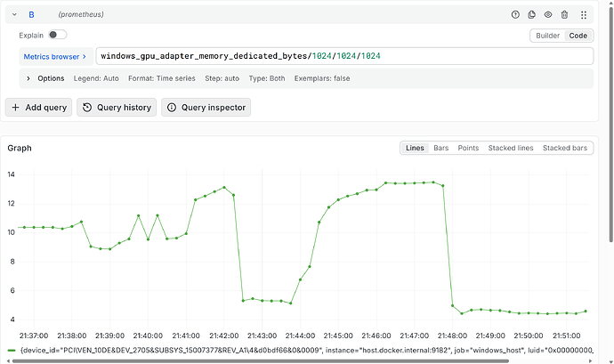614x364 pixels.
Task: Click the PromQL query input field
Action: [x=344, y=56]
